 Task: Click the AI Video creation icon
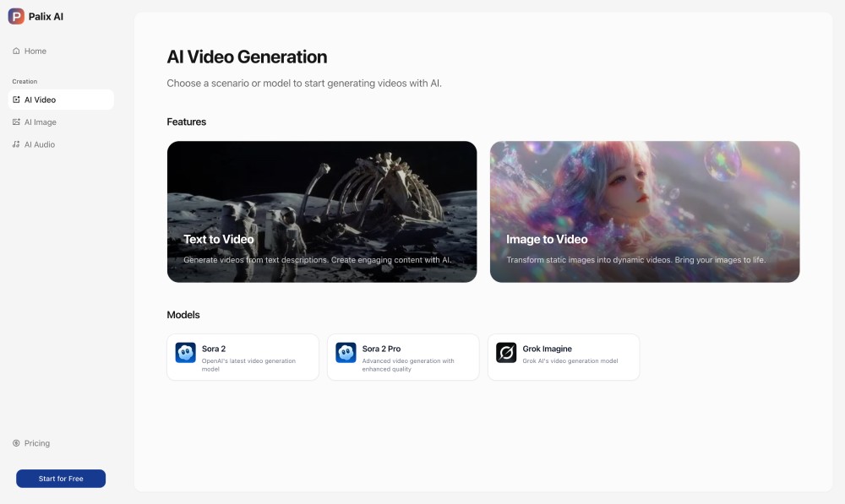coord(17,100)
